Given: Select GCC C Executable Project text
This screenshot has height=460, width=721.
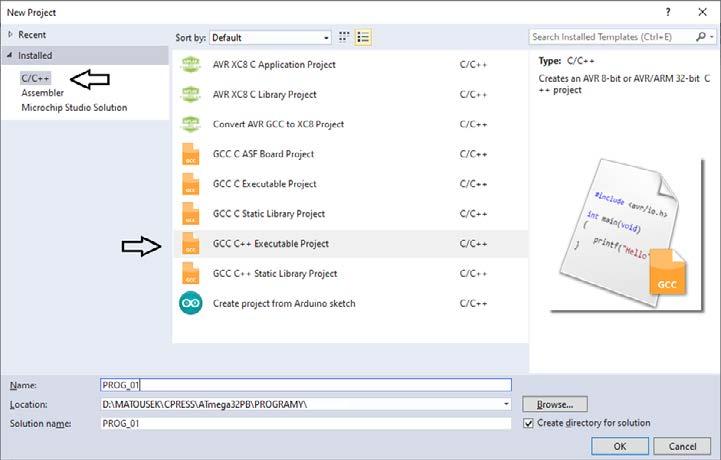Looking at the screenshot, I should [x=264, y=184].
